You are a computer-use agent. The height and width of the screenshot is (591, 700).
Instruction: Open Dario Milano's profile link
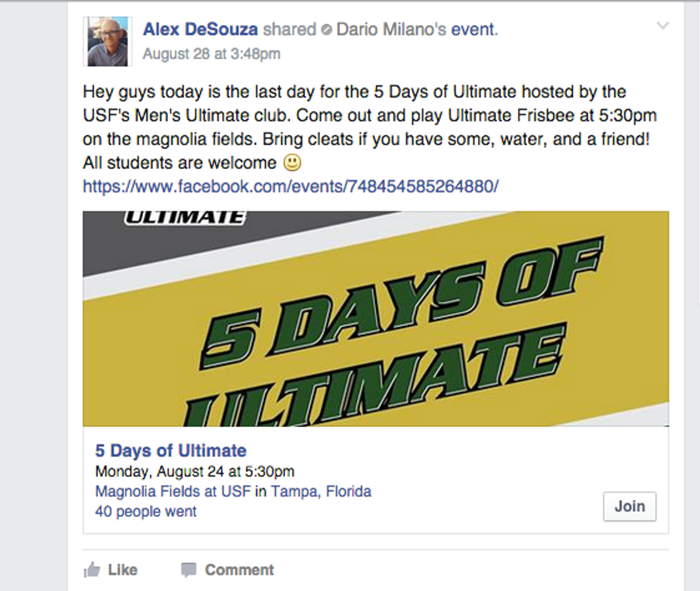391,29
